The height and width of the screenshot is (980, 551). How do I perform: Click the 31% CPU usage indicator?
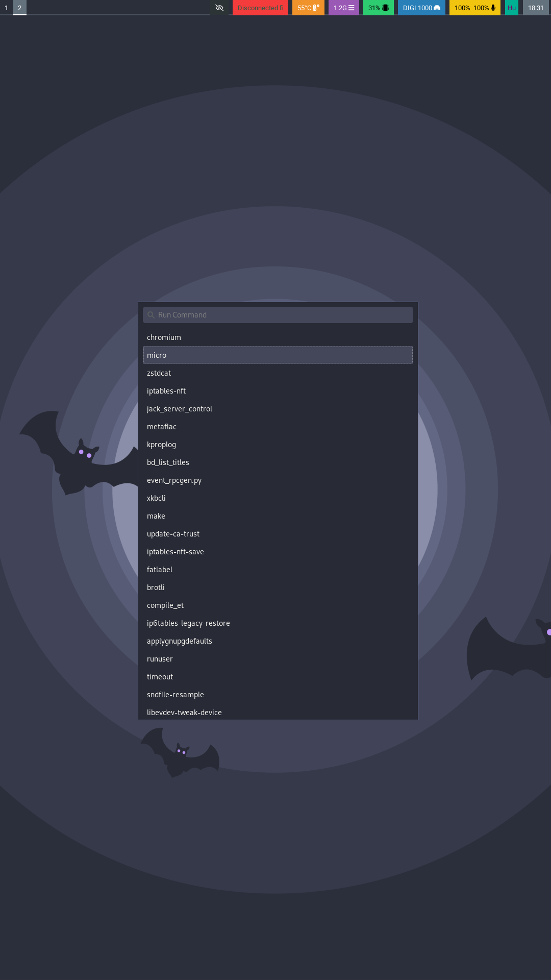379,8
